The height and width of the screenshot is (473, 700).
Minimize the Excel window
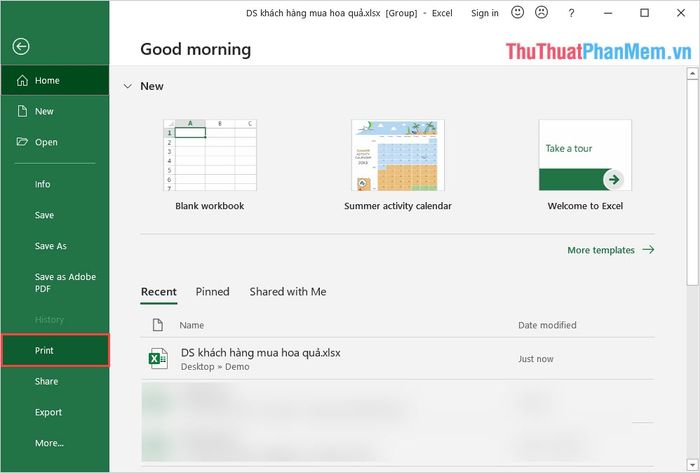point(608,13)
